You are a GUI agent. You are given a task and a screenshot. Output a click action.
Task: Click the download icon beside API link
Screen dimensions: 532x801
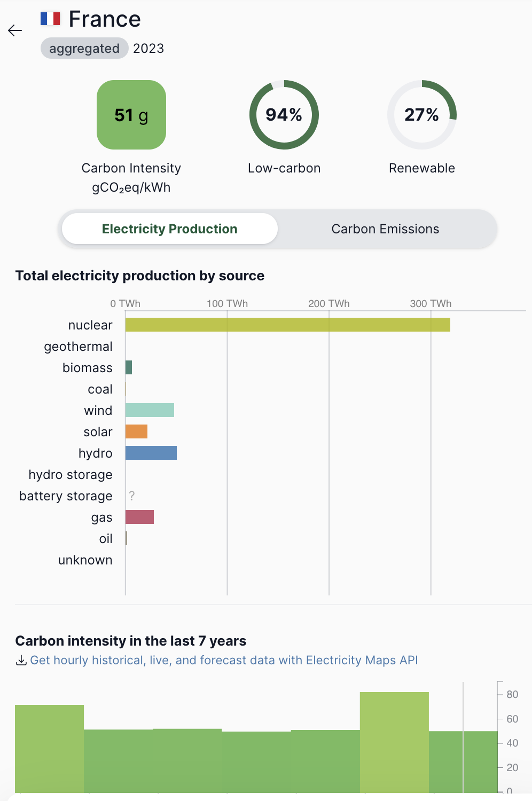21,661
